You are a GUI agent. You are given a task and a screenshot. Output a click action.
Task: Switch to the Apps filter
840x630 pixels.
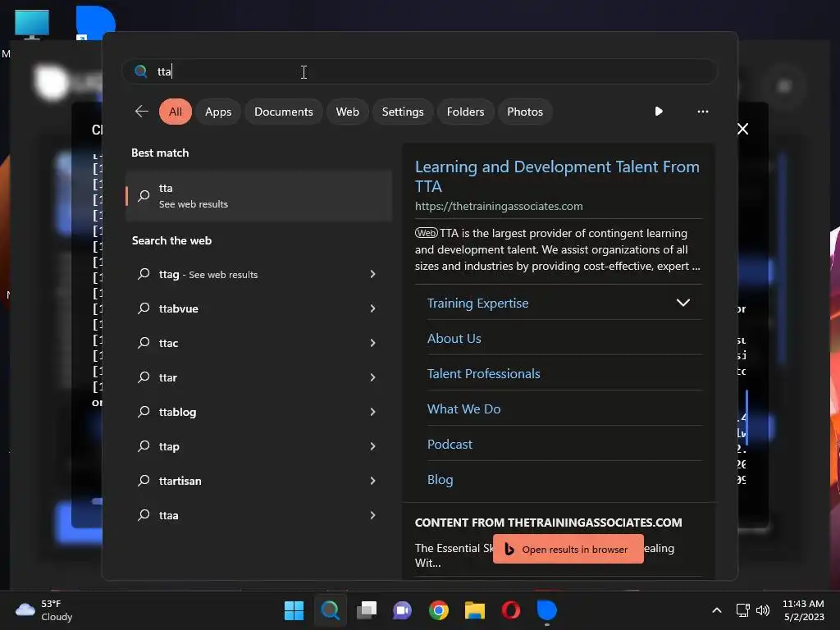[x=218, y=112]
